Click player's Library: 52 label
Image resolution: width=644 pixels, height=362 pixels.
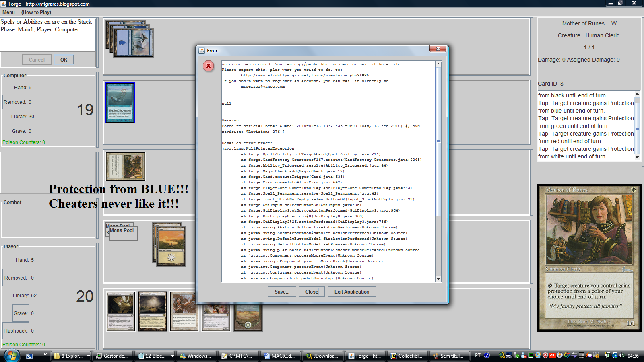pos(25,296)
